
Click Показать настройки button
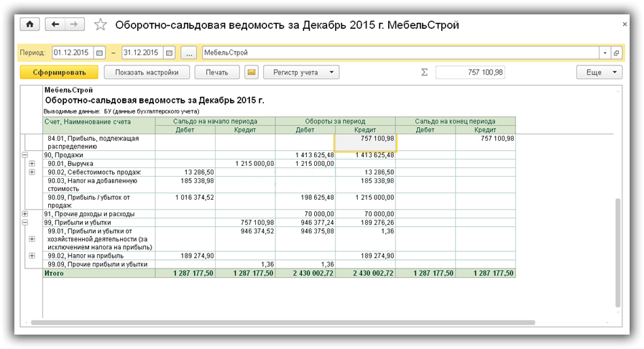pos(147,73)
